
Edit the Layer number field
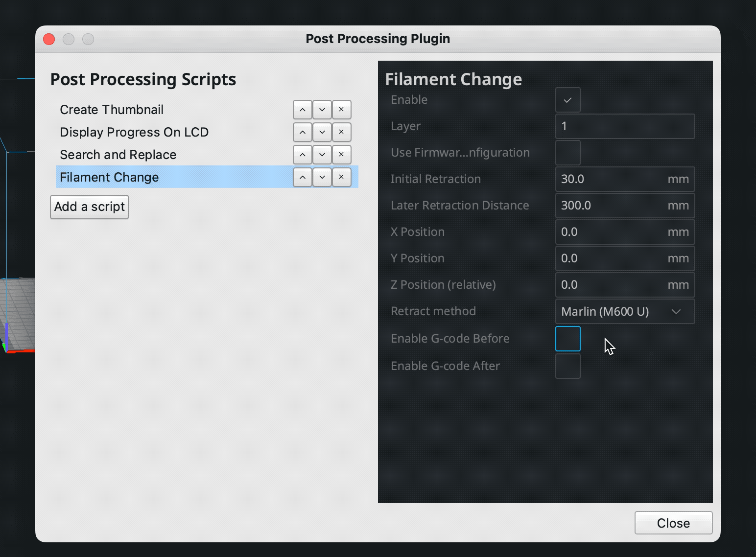[625, 126]
